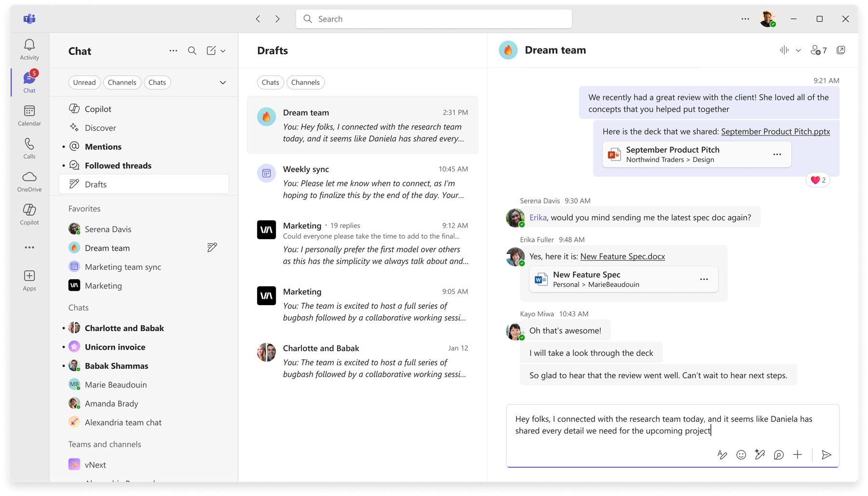The image size is (868, 496).
Task: Expand the filter options chevron in Chat pane
Action: [223, 82]
